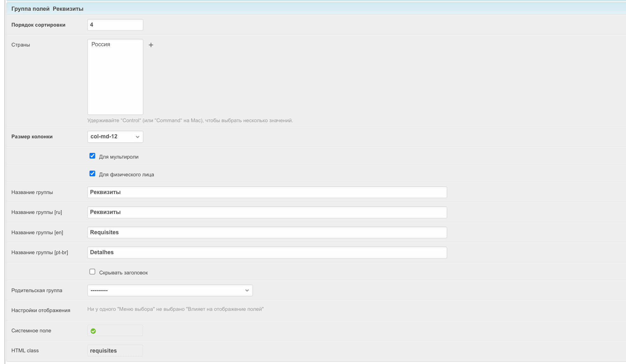Viewport: 626px width, 364px height.
Task: Click the Для физического лица label
Action: [126, 174]
